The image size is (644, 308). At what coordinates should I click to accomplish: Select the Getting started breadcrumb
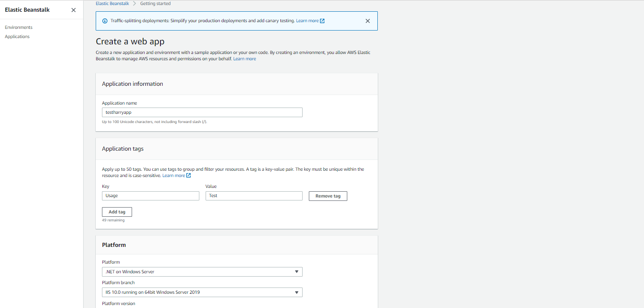(155, 3)
